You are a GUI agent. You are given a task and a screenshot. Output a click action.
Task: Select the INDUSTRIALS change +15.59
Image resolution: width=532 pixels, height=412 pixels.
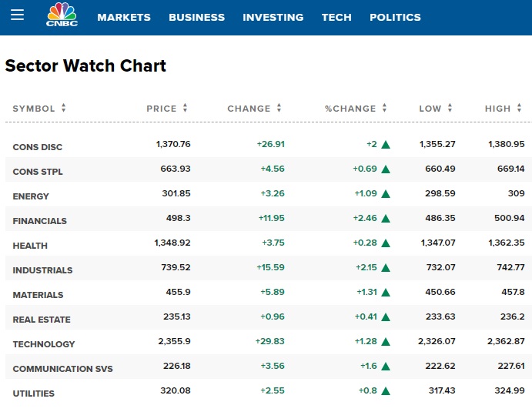(271, 267)
